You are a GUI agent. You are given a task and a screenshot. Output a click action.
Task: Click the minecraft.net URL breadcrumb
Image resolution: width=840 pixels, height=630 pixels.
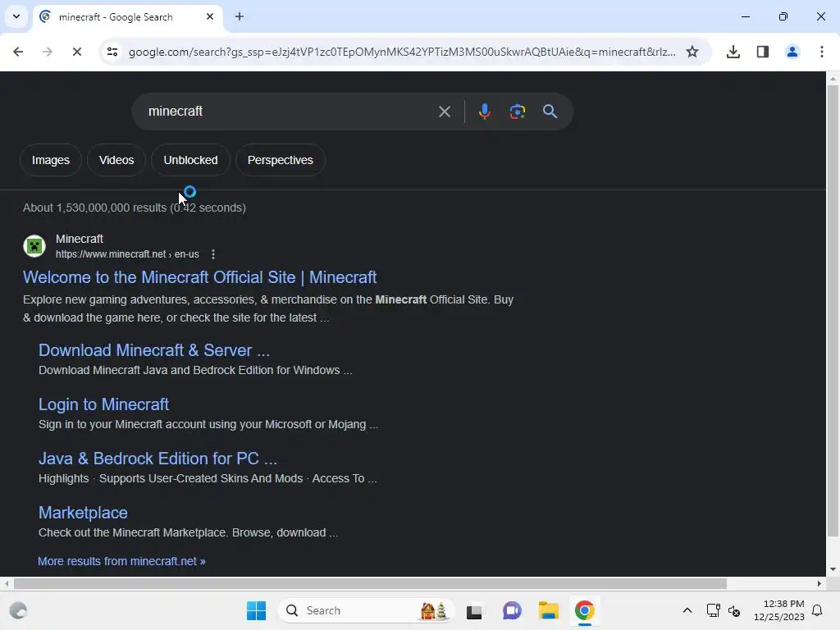[127, 254]
